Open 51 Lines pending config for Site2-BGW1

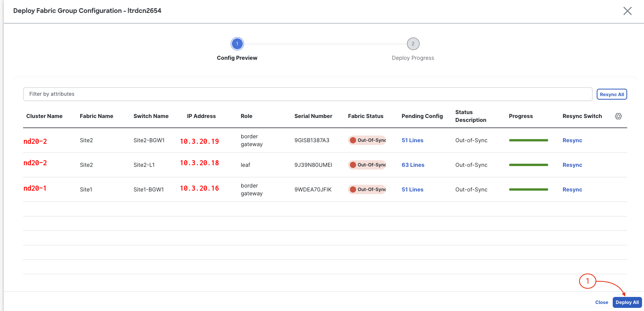click(x=413, y=140)
